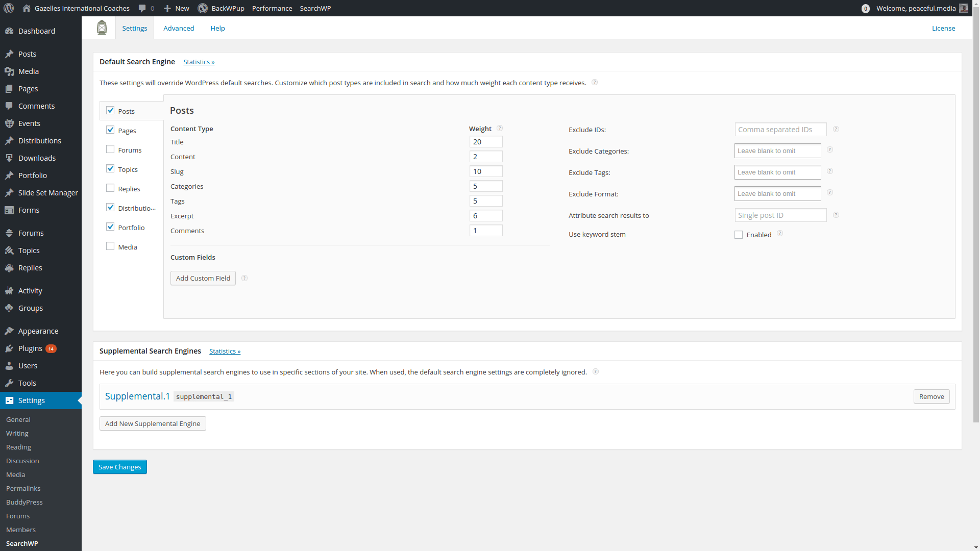Click the BackWPup icon in admin bar
Viewport: 980px width, 551px height.
click(x=203, y=8)
